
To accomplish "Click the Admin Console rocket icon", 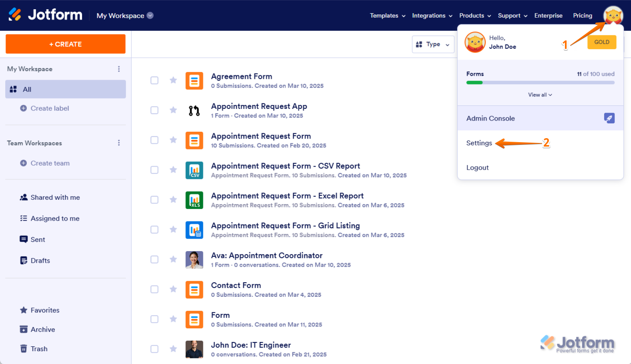I will 609,118.
